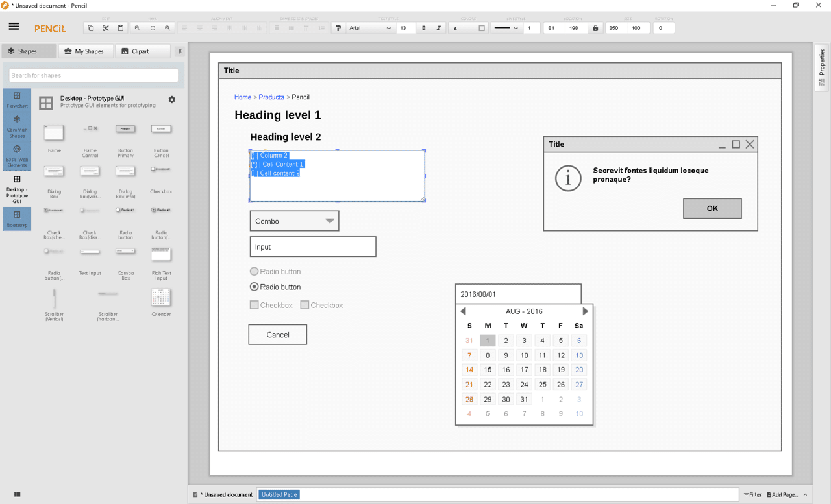Toggle the left sidebar icon at the bottom
Screen dimensions: 831x504
click(x=18, y=494)
